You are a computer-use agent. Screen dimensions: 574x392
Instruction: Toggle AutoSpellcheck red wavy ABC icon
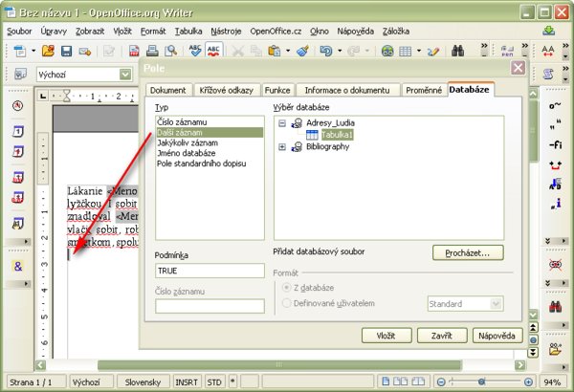[x=213, y=51]
